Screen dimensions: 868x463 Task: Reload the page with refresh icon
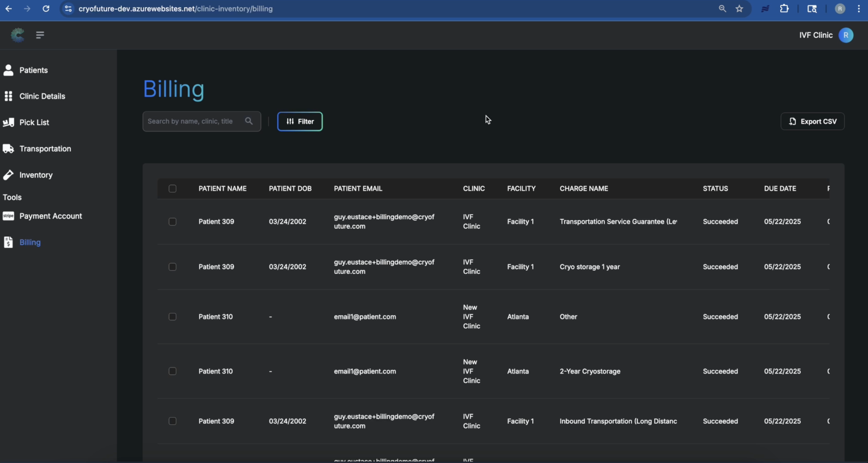(46, 9)
